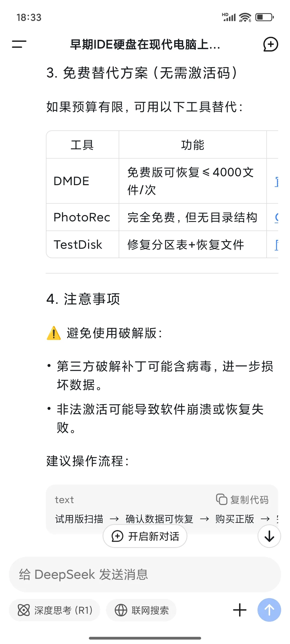290x644 pixels.
Task: Tap the scroll-to-bottom arrow button
Action: 269,536
